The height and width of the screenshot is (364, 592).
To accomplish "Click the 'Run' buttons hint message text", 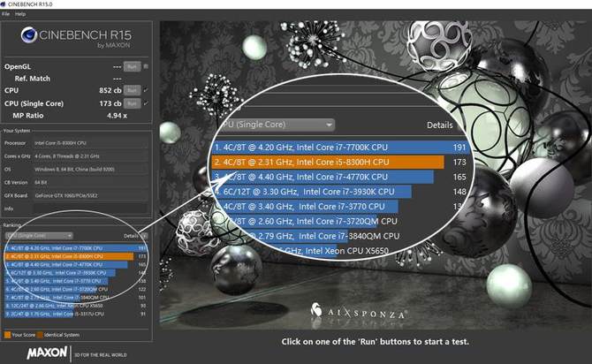I will click(375, 342).
